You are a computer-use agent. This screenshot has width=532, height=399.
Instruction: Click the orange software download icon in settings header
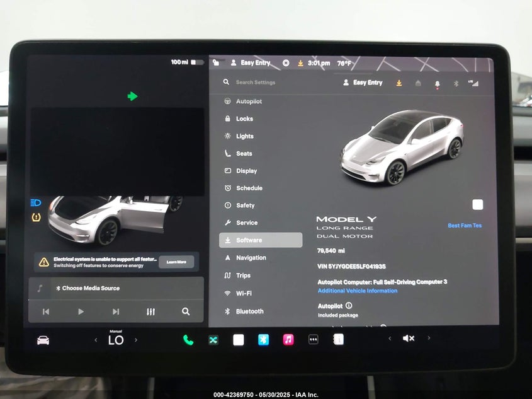[399, 83]
